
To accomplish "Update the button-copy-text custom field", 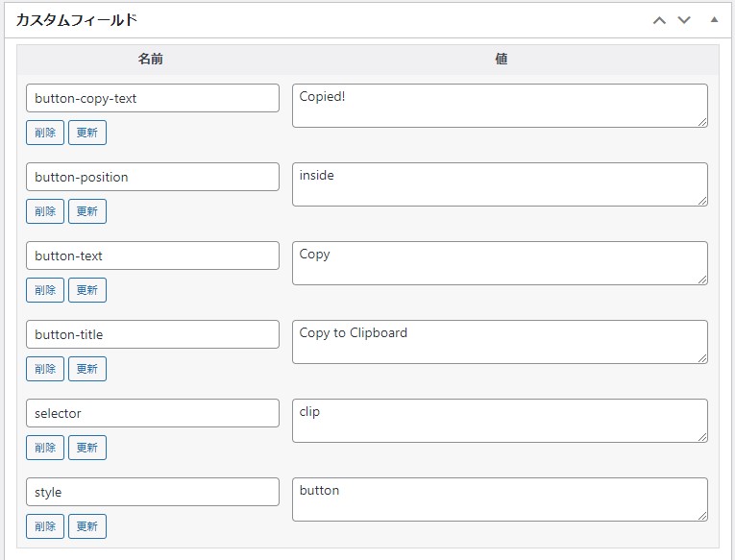I will coord(87,133).
